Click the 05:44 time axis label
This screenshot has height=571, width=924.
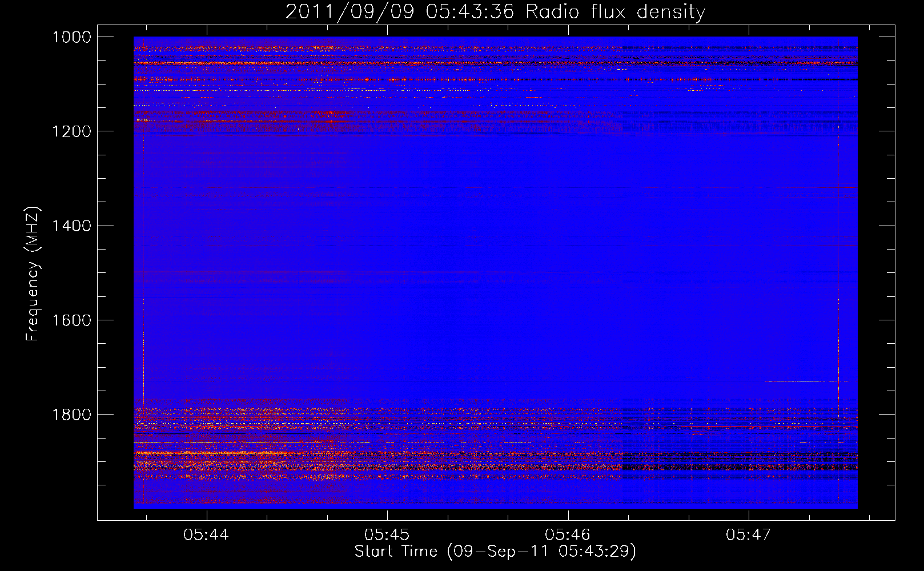[207, 534]
